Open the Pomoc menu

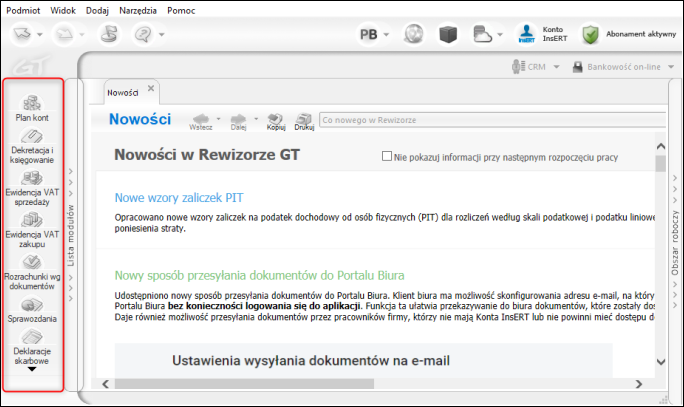(x=181, y=10)
